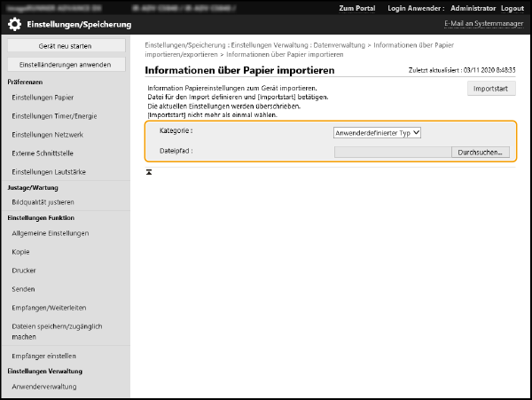Click the scroll-to-top arrow icon
Viewport: 532px width, 400px height.
[x=149, y=171]
